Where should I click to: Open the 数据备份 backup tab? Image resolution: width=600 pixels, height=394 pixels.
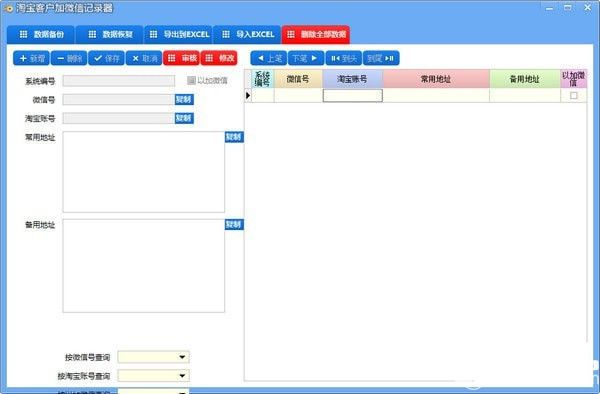[x=41, y=35]
